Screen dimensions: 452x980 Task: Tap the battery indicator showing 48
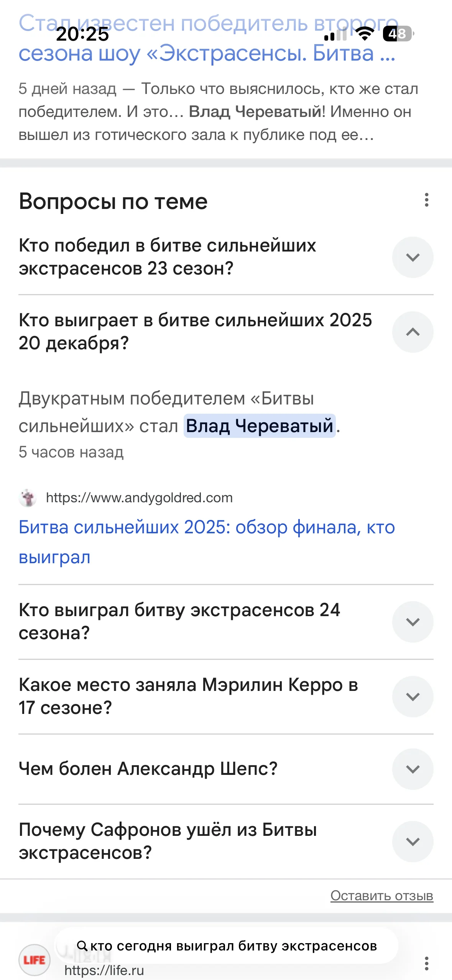click(398, 34)
